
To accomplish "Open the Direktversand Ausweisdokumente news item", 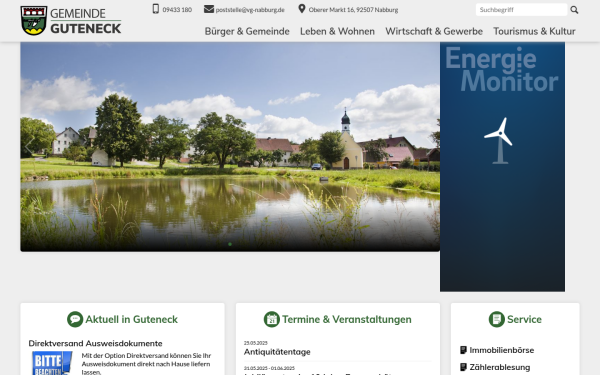I will (95, 343).
